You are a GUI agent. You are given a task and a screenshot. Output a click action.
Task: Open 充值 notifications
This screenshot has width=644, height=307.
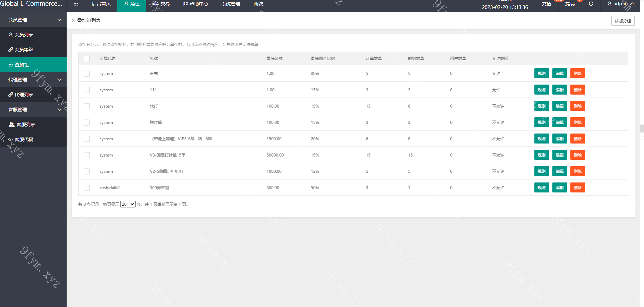546,4
